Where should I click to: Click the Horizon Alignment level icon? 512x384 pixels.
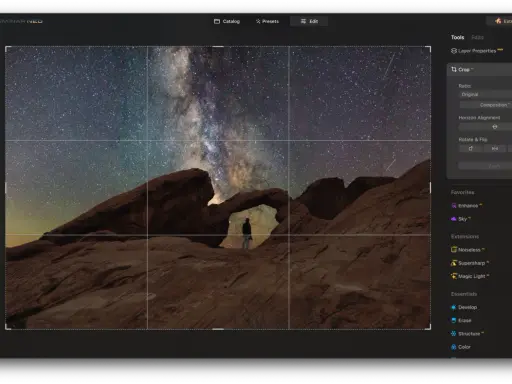(x=495, y=127)
